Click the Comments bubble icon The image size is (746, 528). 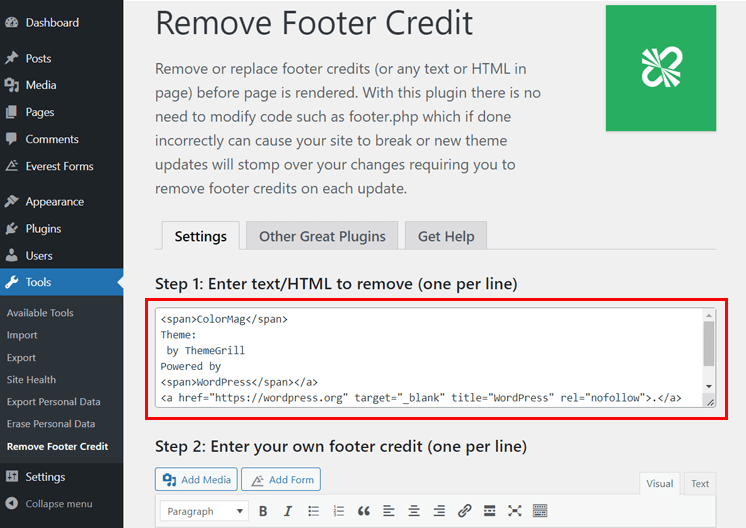(11, 139)
